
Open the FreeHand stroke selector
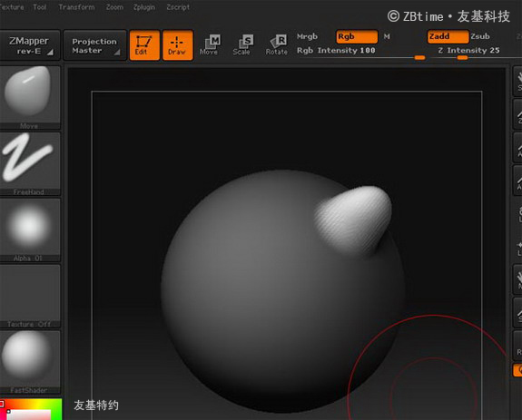point(30,163)
